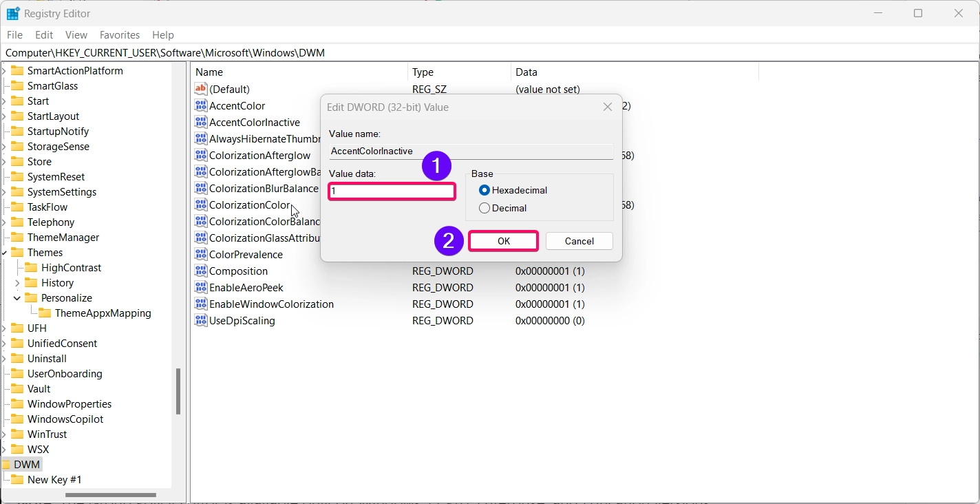Click the StartLayout folder icon
This screenshot has width=980, height=504.
coord(17,116)
